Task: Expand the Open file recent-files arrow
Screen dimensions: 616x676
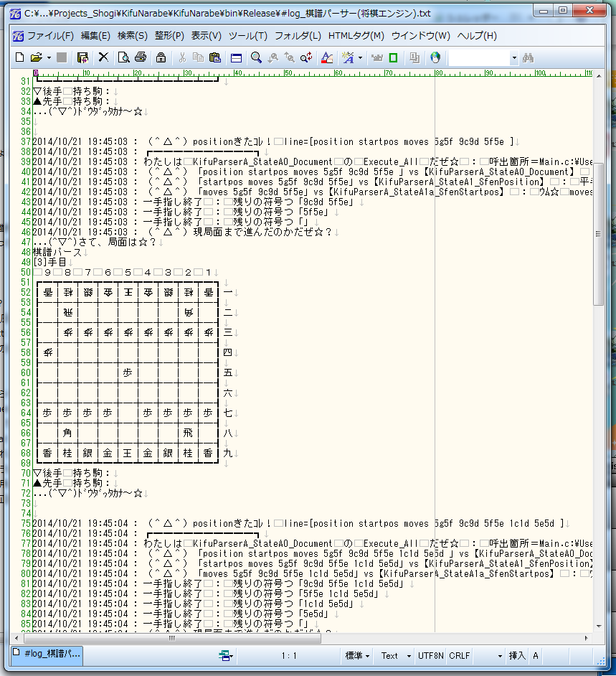Action: coord(49,57)
